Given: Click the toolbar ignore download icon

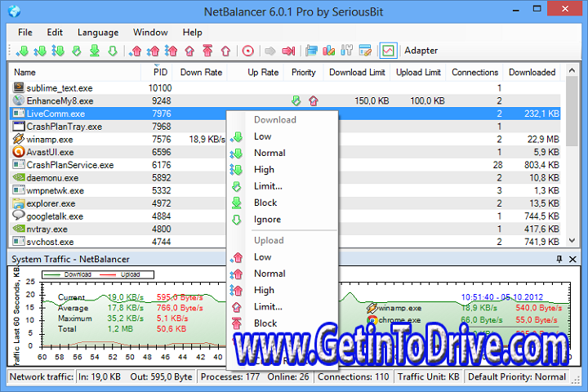Looking at the screenshot, I should pyautogui.click(x=113, y=51).
